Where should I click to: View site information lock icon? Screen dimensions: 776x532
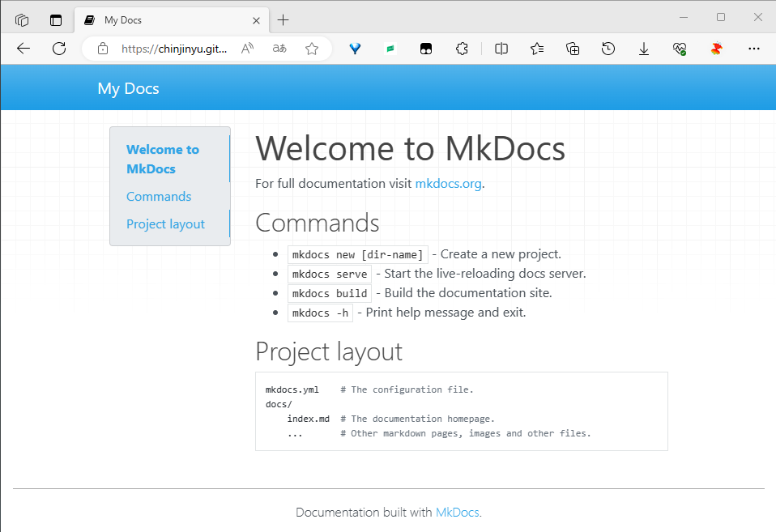point(102,49)
